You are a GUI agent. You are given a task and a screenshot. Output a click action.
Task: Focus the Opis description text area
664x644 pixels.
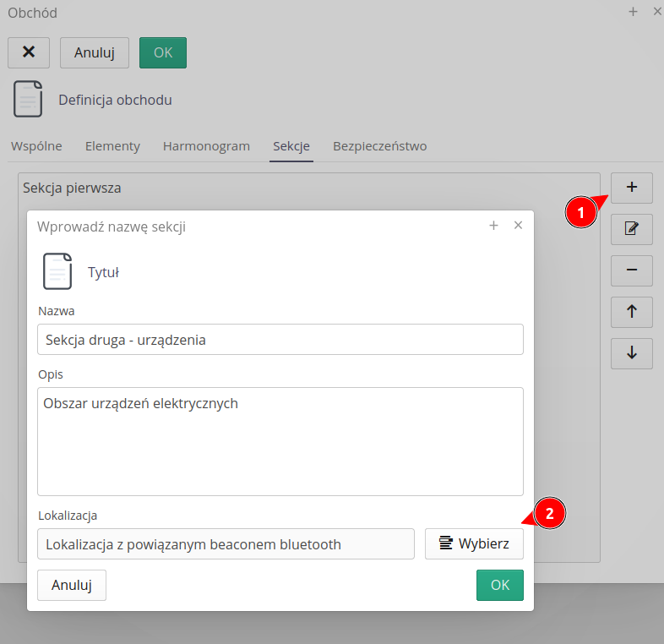[280, 441]
